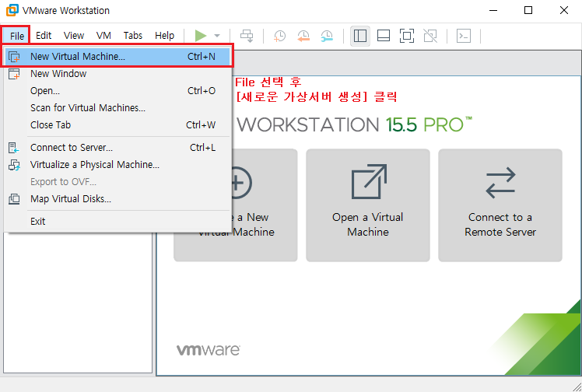Close the VMware Workstation window
Viewport: 582px width, 392px height.
564,10
